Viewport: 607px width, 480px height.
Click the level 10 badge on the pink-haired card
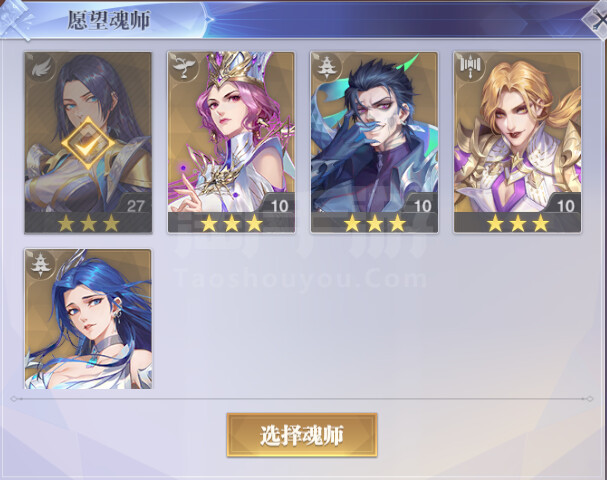tap(279, 206)
